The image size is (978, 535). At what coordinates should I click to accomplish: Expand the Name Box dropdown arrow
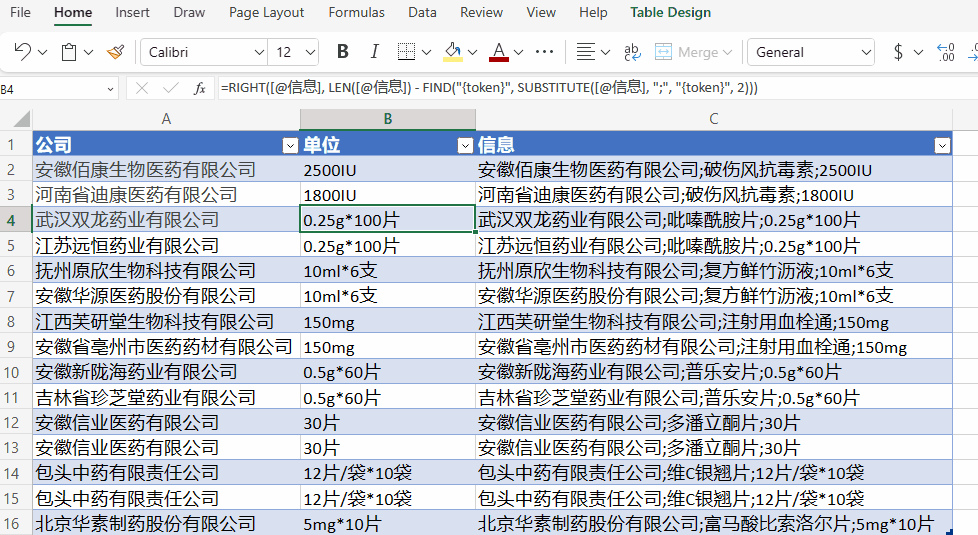point(110,90)
